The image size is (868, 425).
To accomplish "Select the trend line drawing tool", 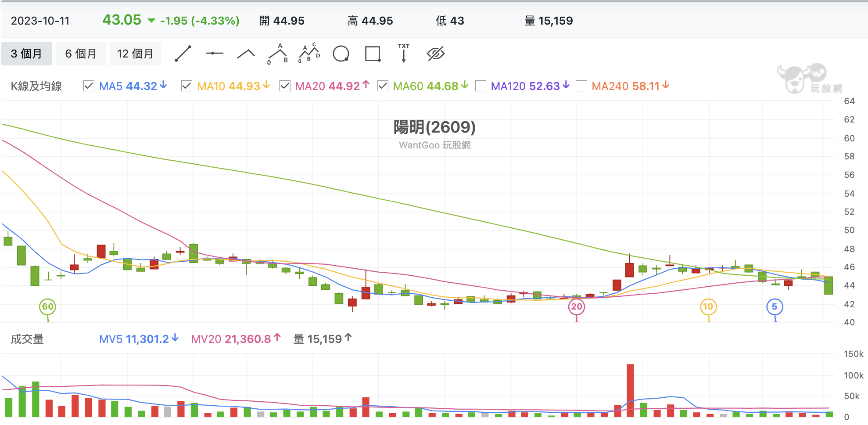I will click(x=183, y=54).
